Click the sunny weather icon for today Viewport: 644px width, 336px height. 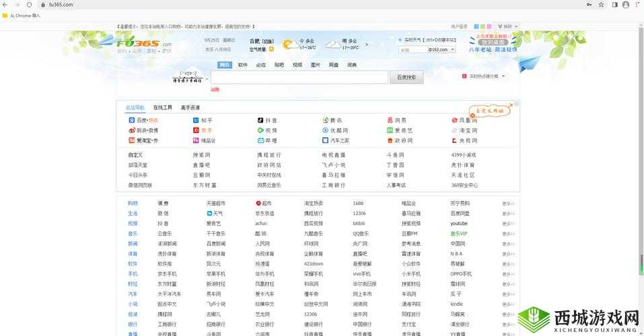(x=289, y=44)
